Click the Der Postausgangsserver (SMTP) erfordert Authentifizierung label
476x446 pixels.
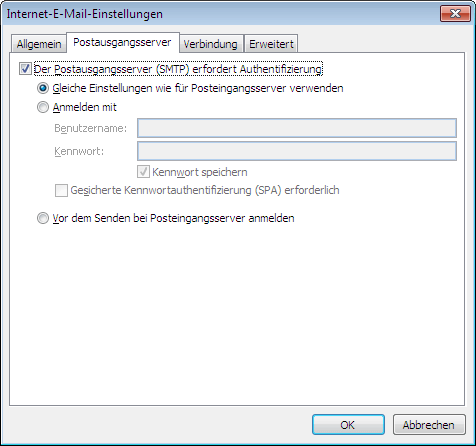(178, 69)
